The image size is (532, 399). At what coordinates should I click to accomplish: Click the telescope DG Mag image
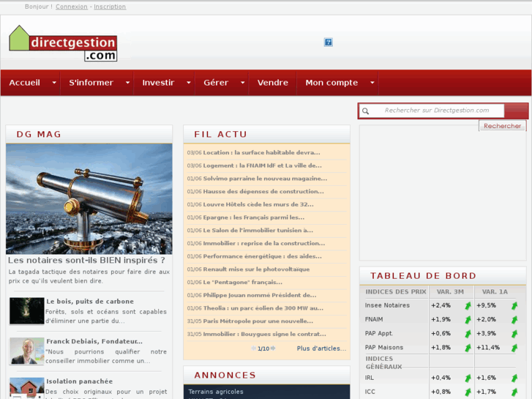[89, 198]
